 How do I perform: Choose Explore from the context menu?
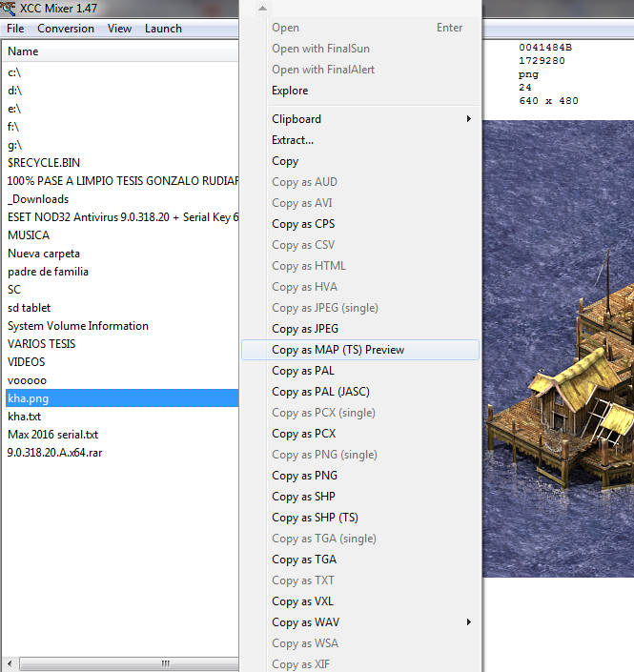click(x=360, y=91)
